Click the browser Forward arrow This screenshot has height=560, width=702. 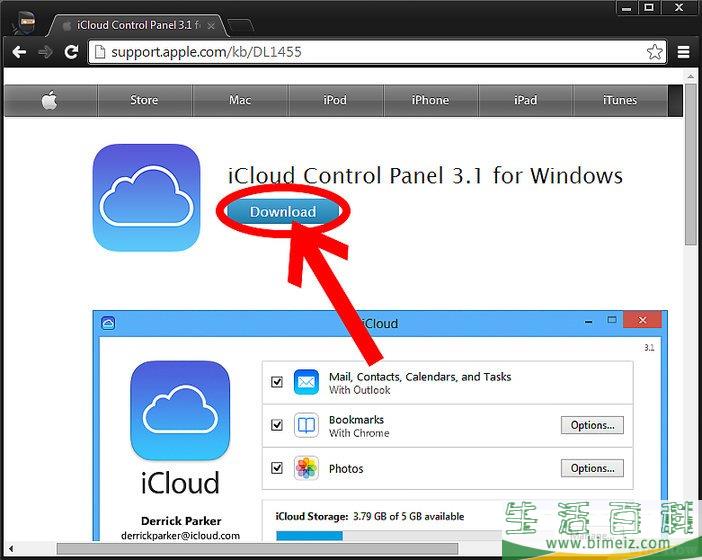pyautogui.click(x=45, y=52)
